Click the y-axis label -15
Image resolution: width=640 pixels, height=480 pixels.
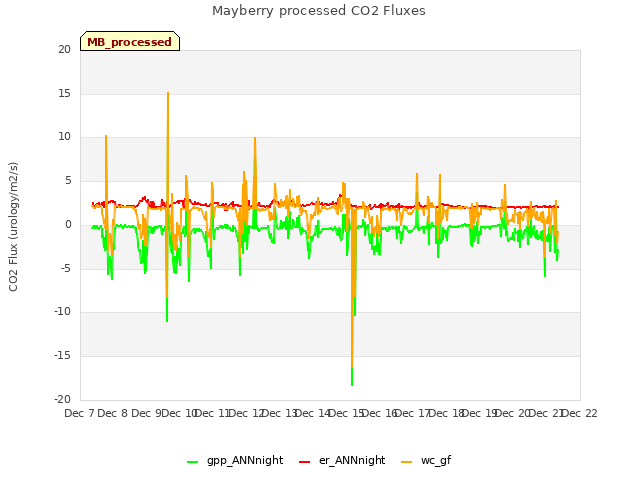pos(62,356)
